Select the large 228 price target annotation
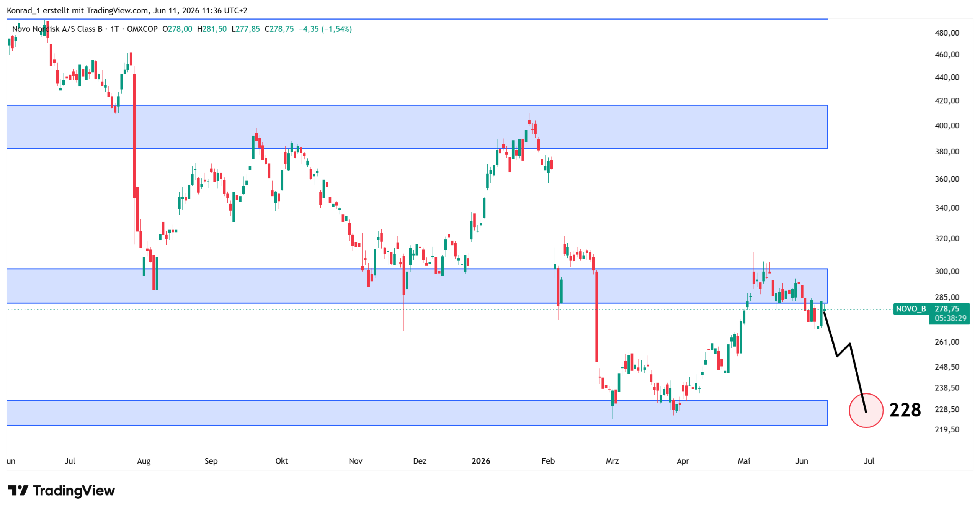 coord(905,410)
